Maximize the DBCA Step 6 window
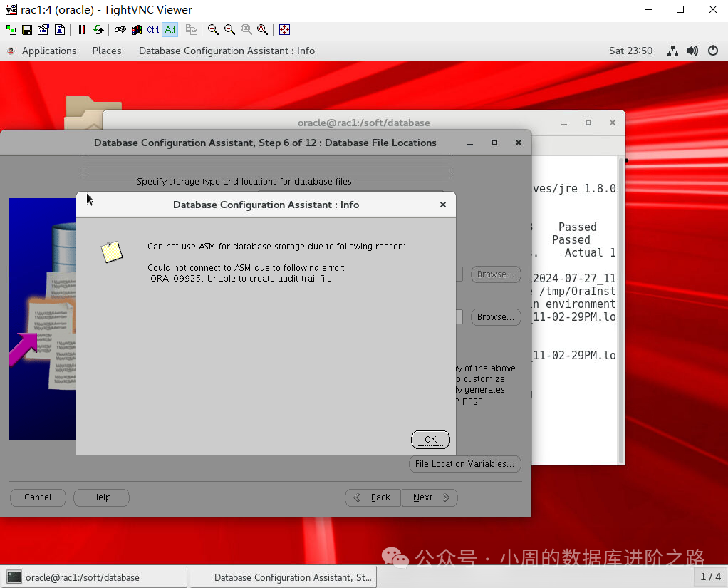This screenshot has height=588, width=728. (494, 143)
